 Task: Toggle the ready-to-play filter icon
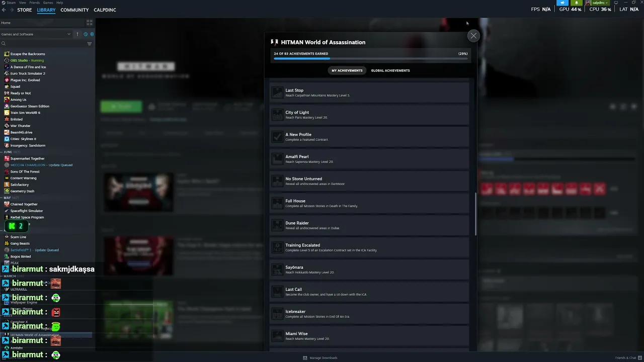coord(92,34)
